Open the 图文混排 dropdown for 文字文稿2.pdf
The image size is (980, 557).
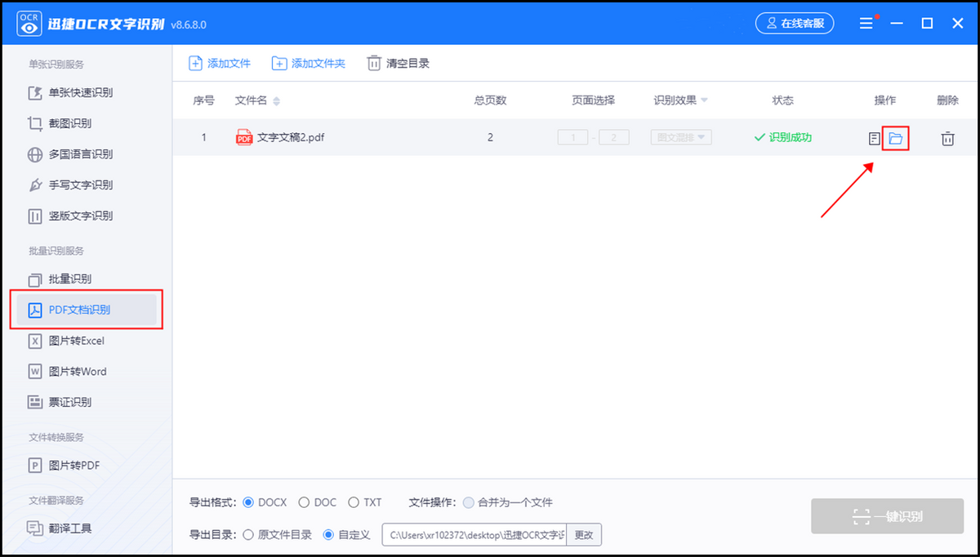tap(681, 137)
